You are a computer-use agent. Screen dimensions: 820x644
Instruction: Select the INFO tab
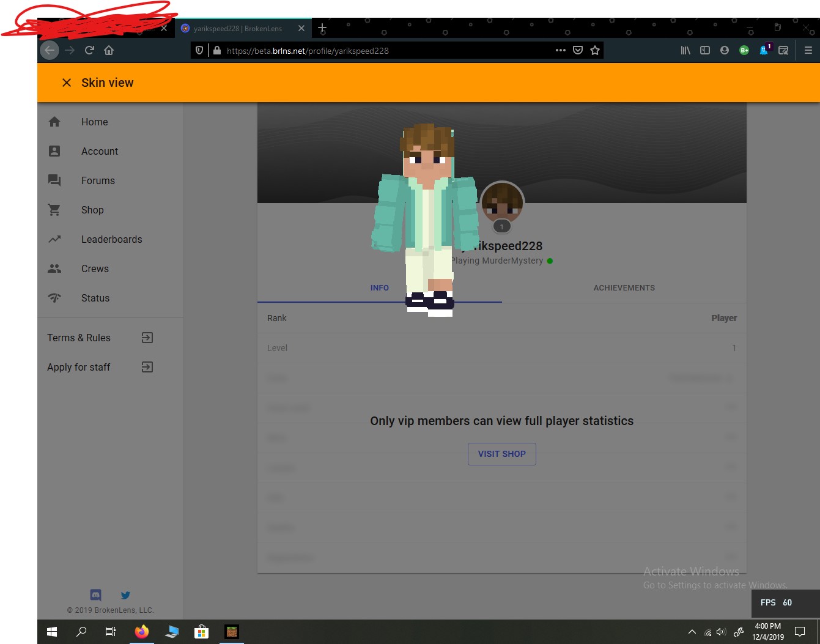379,287
